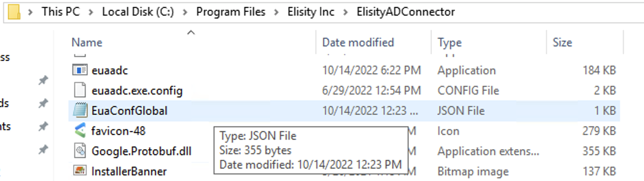Viewport: 644px width, 181px height.
Task: Expand the chevron after Local Disk (C:)
Action: (184, 12)
